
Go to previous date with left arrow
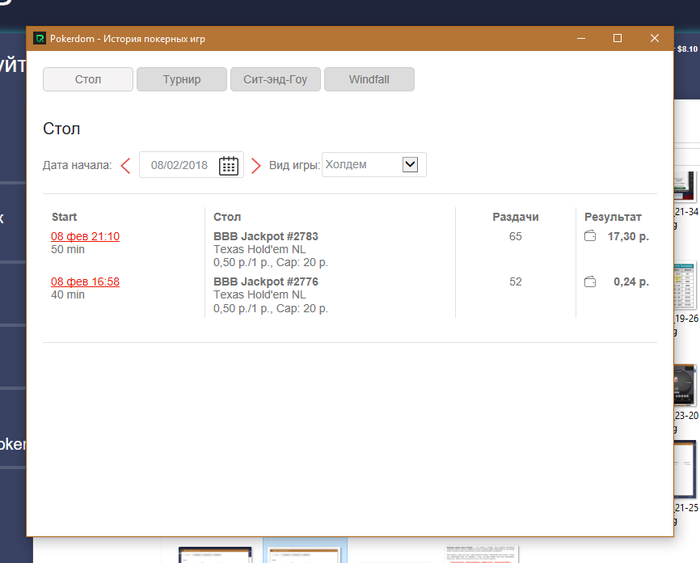pyautogui.click(x=126, y=166)
